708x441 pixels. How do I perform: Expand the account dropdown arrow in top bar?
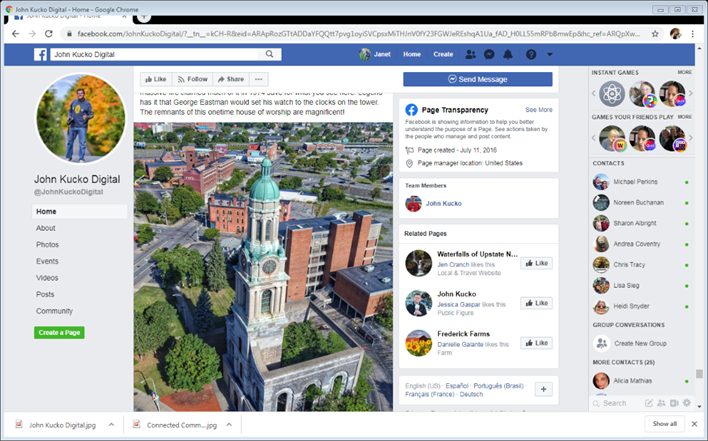(550, 55)
